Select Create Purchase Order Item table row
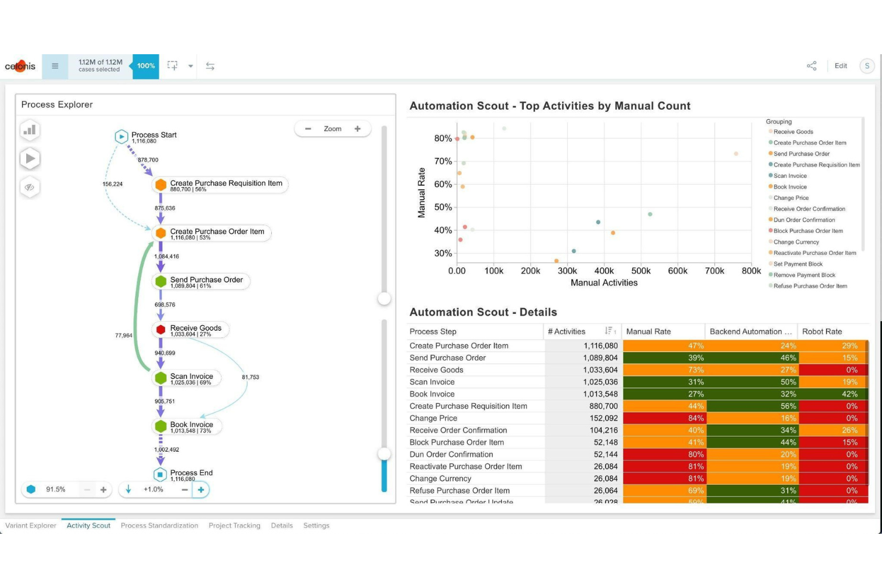This screenshot has width=882, height=588. pyautogui.click(x=638, y=346)
